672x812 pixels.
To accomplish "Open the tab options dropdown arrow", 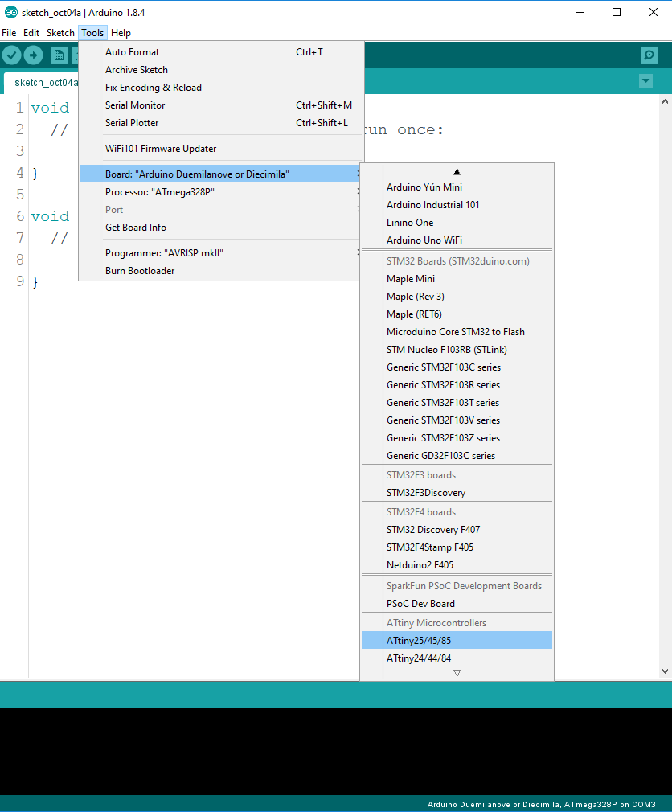I will (645, 80).
